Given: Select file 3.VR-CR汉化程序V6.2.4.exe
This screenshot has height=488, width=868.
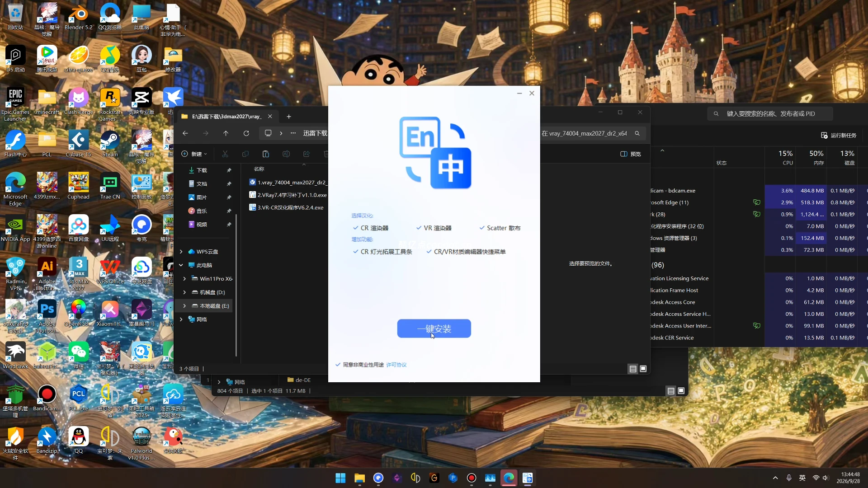Looking at the screenshot, I should pos(287,208).
